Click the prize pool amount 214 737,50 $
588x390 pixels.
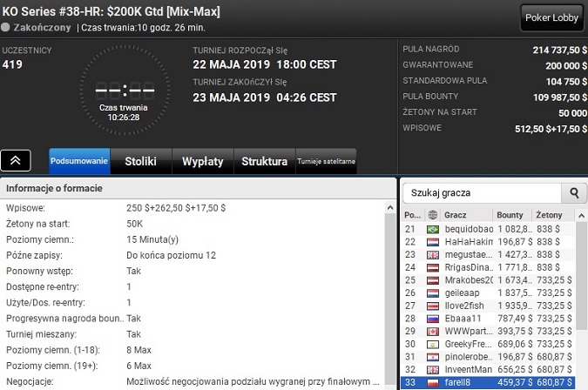pos(559,50)
